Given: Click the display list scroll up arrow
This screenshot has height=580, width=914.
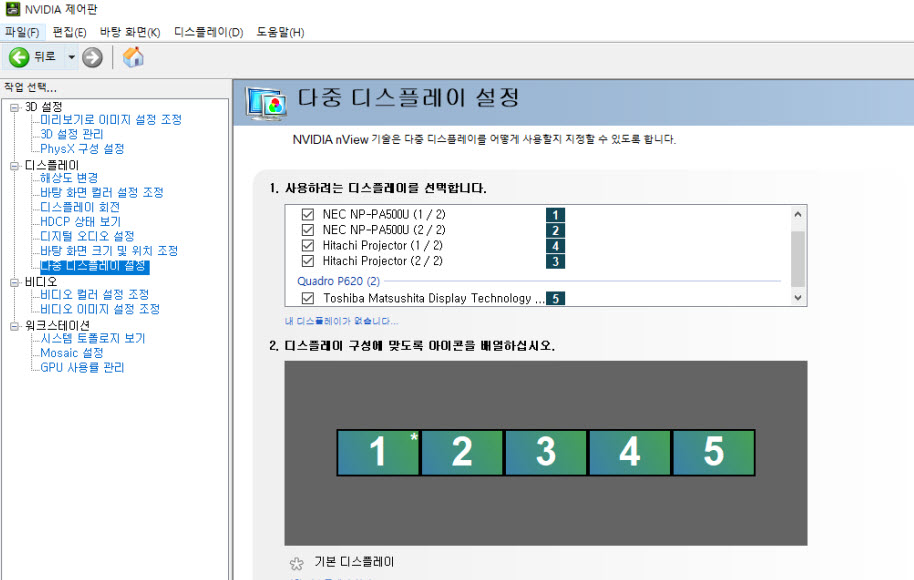Looking at the screenshot, I should tap(798, 214).
